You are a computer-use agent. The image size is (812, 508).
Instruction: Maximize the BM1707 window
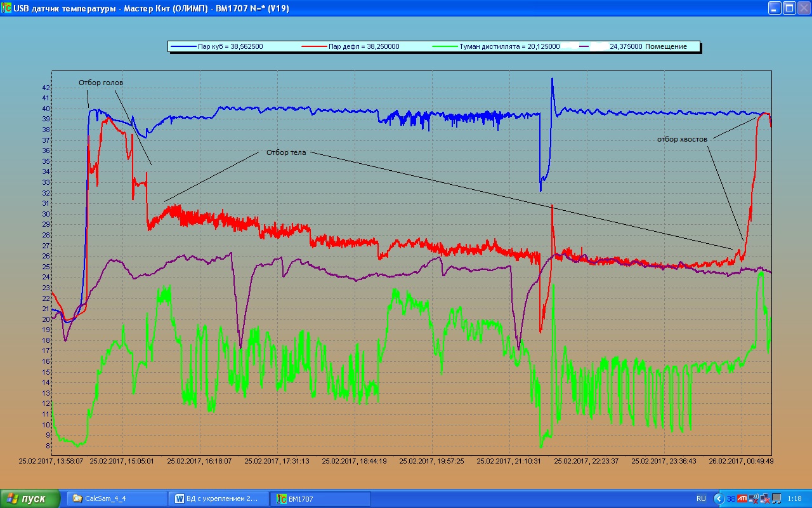789,8
